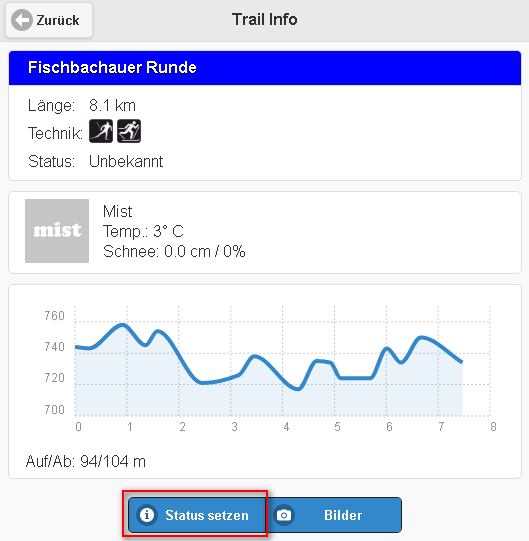Click the elevation peak near kilometer 1
Viewport: 529px width, 541px height.
(x=122, y=325)
